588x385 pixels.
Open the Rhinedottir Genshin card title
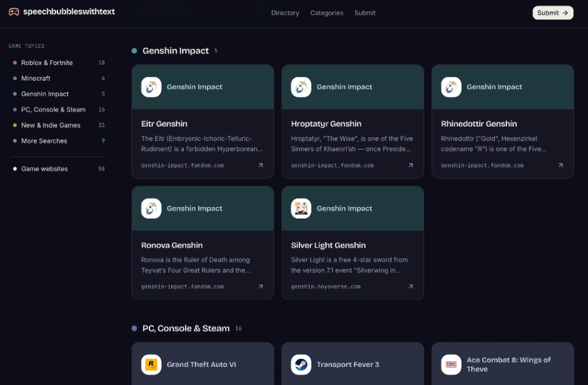click(479, 124)
